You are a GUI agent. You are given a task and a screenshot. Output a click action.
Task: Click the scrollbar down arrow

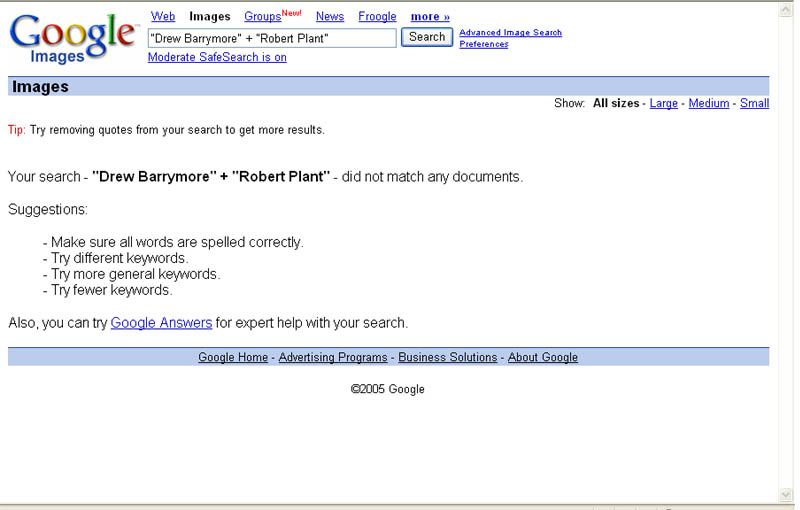[x=786, y=495]
